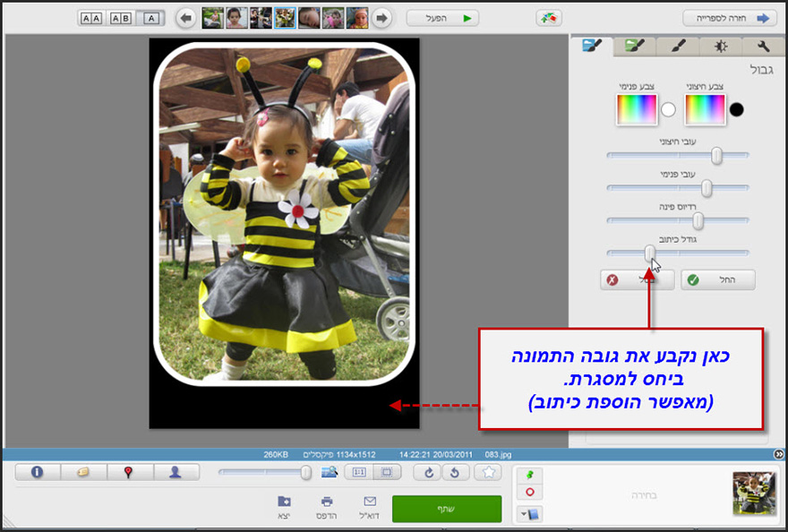Enable A|B before-after compare view
Screen dimensions: 788x532
tap(120, 17)
